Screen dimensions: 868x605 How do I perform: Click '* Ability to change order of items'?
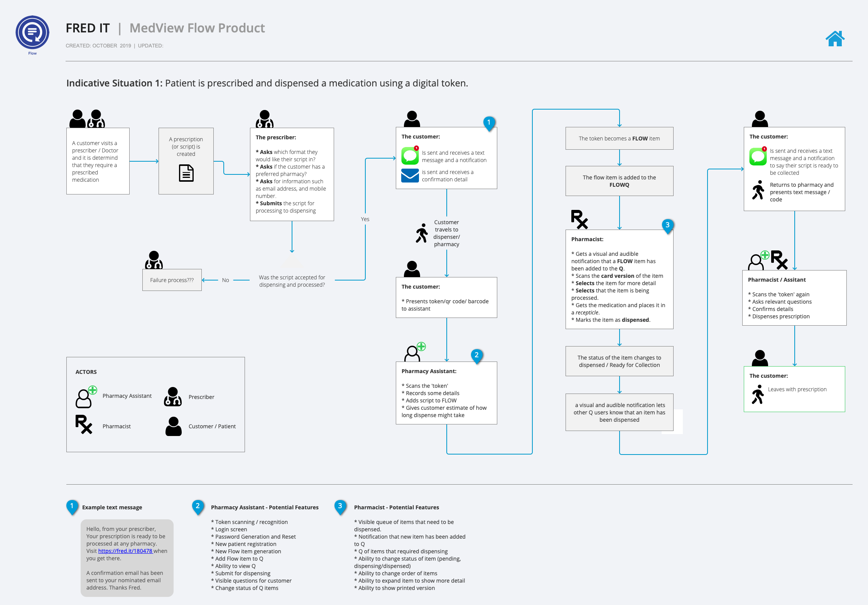[x=396, y=573]
